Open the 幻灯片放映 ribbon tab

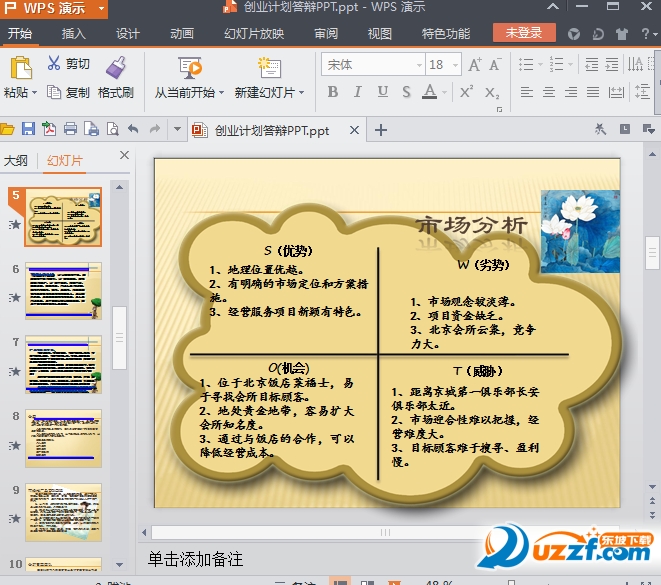(254, 34)
